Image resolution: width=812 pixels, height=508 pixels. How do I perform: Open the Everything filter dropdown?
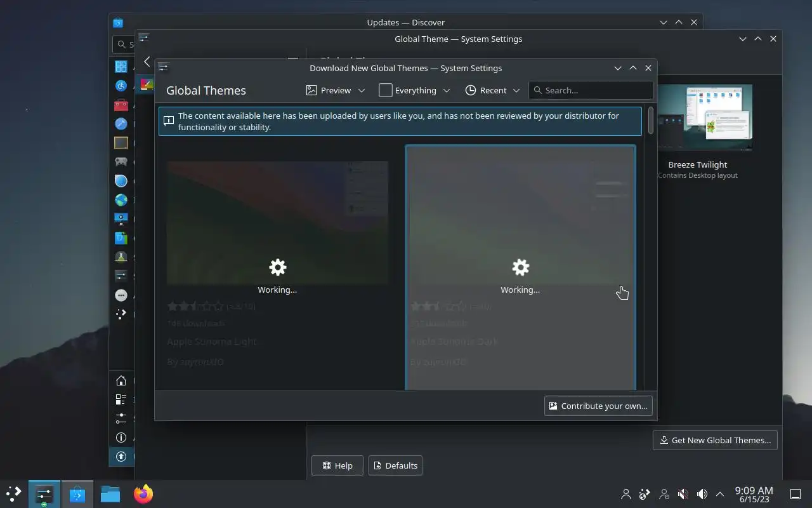pos(414,90)
